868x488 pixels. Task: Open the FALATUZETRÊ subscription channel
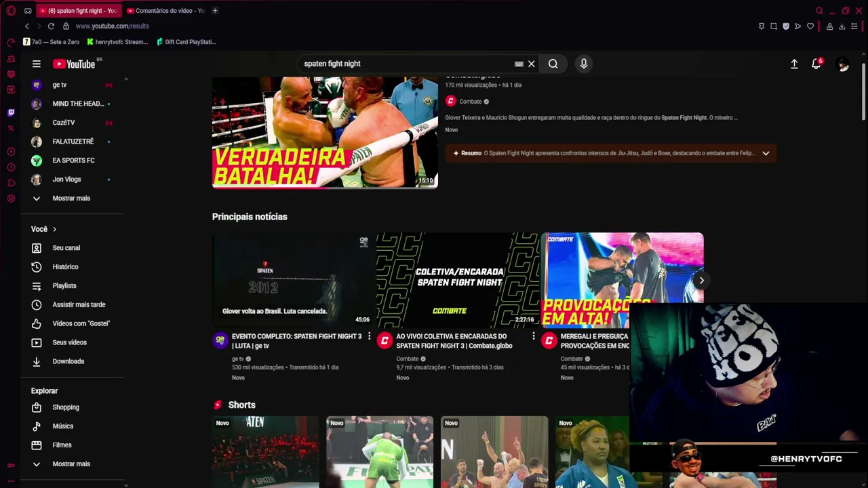[x=73, y=142]
